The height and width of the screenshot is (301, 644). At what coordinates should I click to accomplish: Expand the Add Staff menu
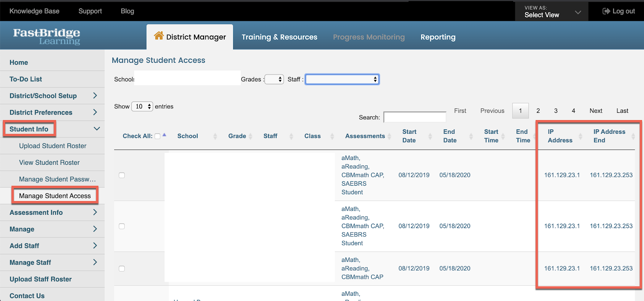(52, 246)
